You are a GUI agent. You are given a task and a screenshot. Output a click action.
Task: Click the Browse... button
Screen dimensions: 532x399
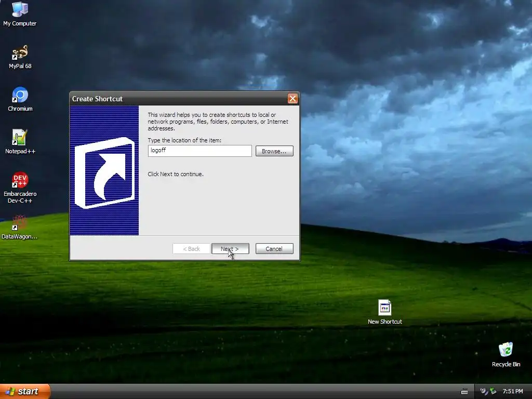[274, 151]
